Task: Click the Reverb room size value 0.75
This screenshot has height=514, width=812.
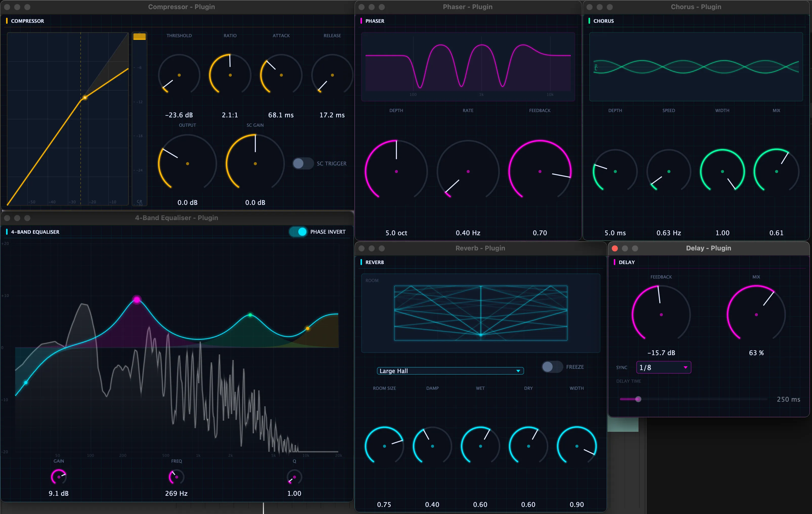Action: coord(384,505)
